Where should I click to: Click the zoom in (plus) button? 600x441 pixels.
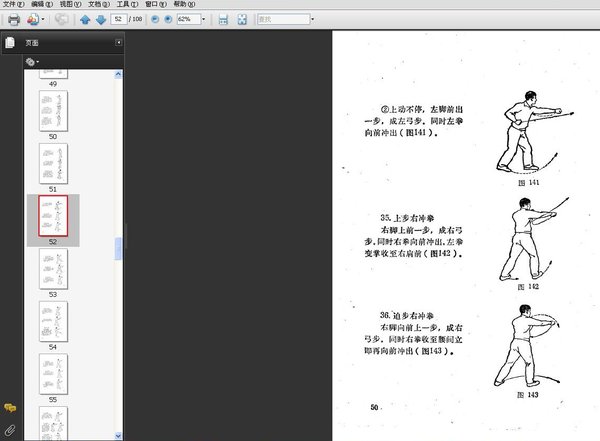click(x=168, y=19)
